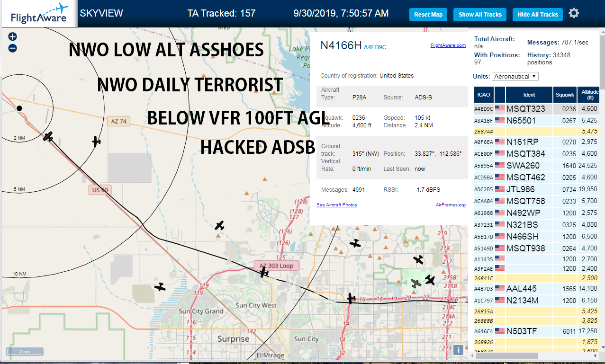Click the horizontal scrollbar below aircraft table
Image resolution: width=605 pixels, height=364 pixels.
(506, 355)
